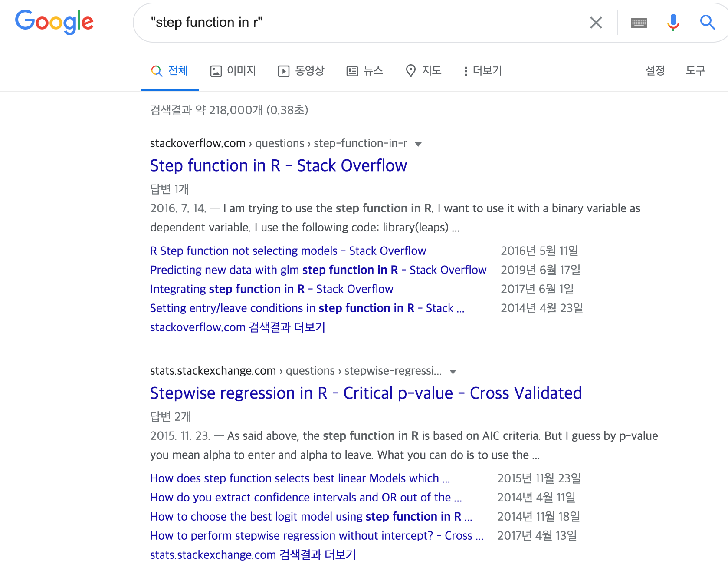This screenshot has height=574, width=728.
Task: Open the 더보기 (More) menu
Action: (x=482, y=71)
